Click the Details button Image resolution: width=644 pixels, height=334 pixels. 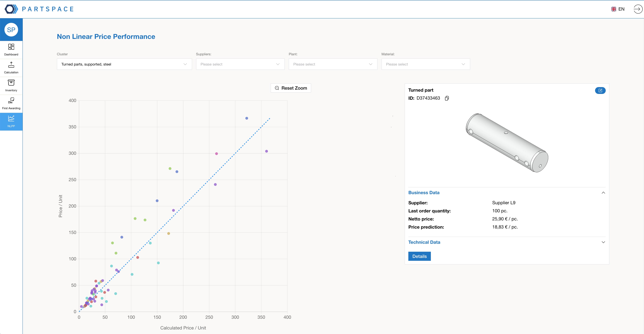click(419, 256)
